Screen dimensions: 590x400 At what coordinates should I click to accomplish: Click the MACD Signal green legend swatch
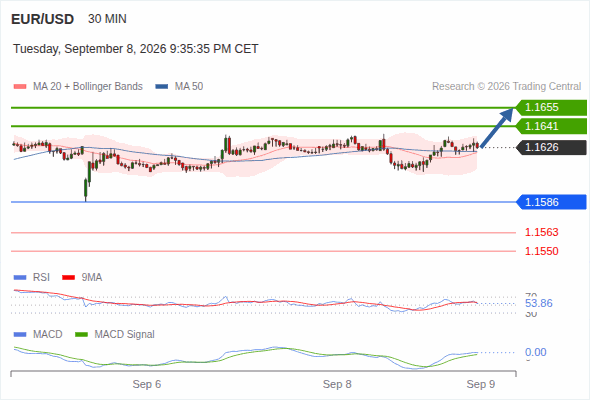pos(81,335)
